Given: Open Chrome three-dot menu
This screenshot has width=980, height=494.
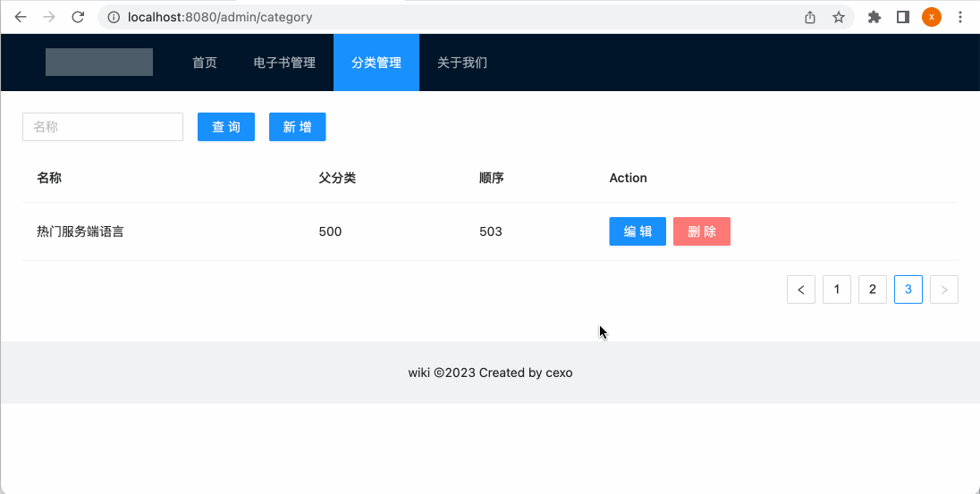Looking at the screenshot, I should [x=960, y=18].
